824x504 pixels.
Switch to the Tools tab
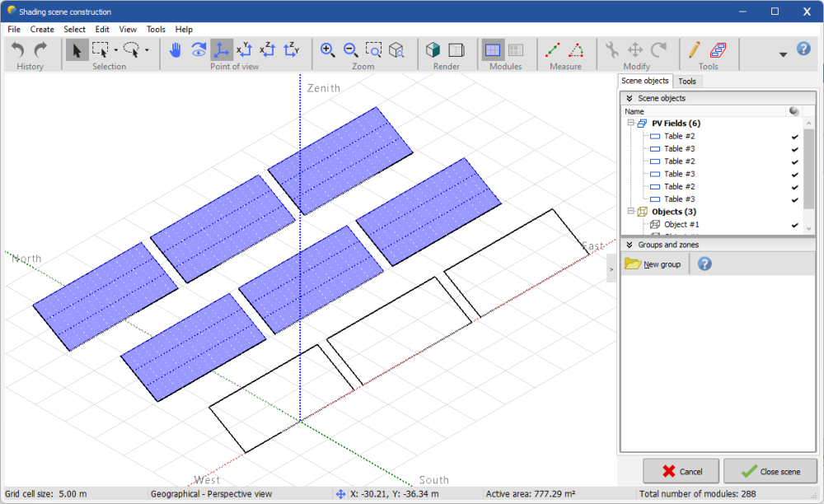coord(687,82)
